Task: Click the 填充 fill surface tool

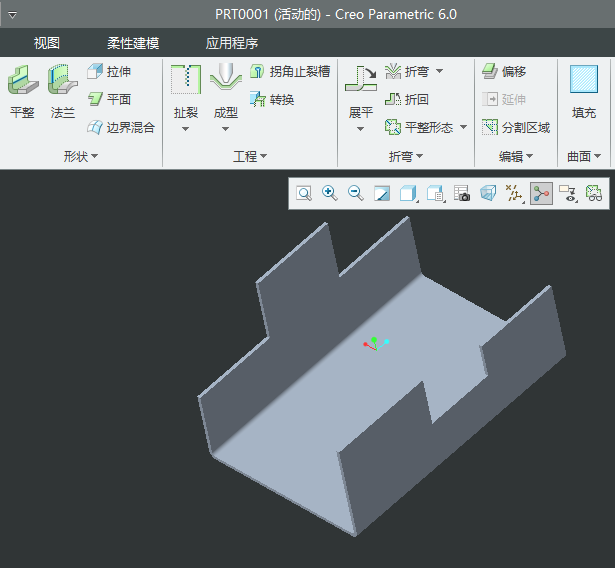Action: coord(584,92)
